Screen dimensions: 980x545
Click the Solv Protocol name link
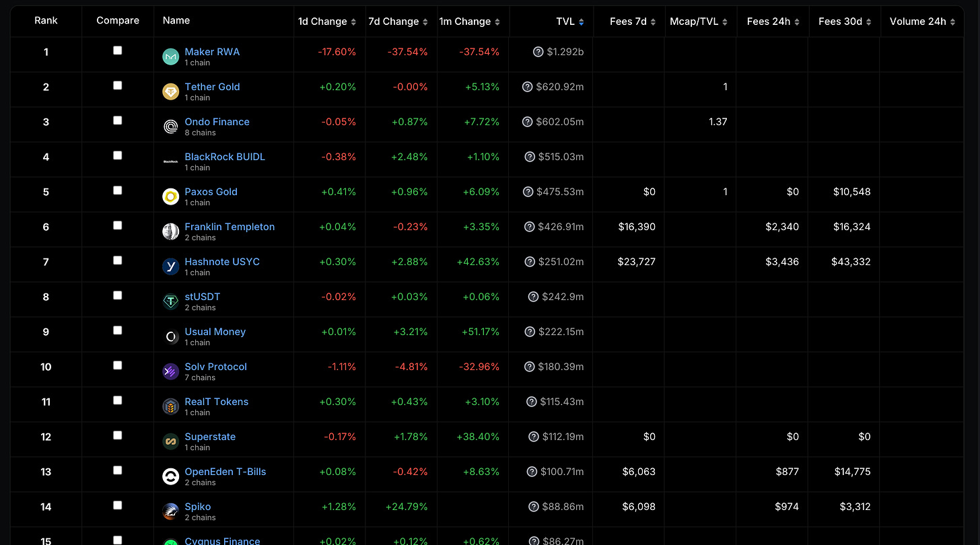[x=216, y=367]
